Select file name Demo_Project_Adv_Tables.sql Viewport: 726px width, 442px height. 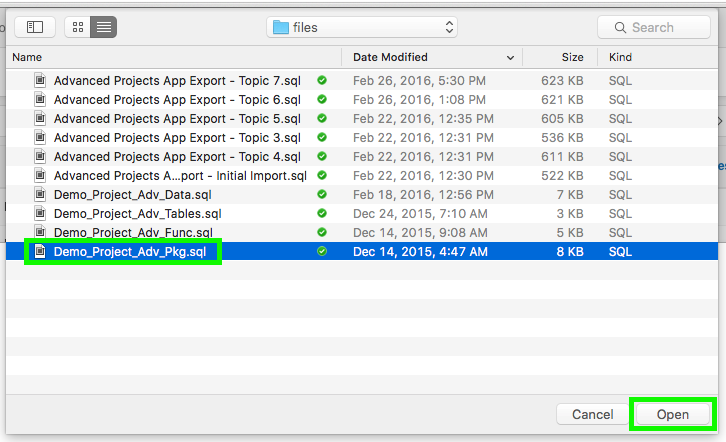tap(138, 213)
